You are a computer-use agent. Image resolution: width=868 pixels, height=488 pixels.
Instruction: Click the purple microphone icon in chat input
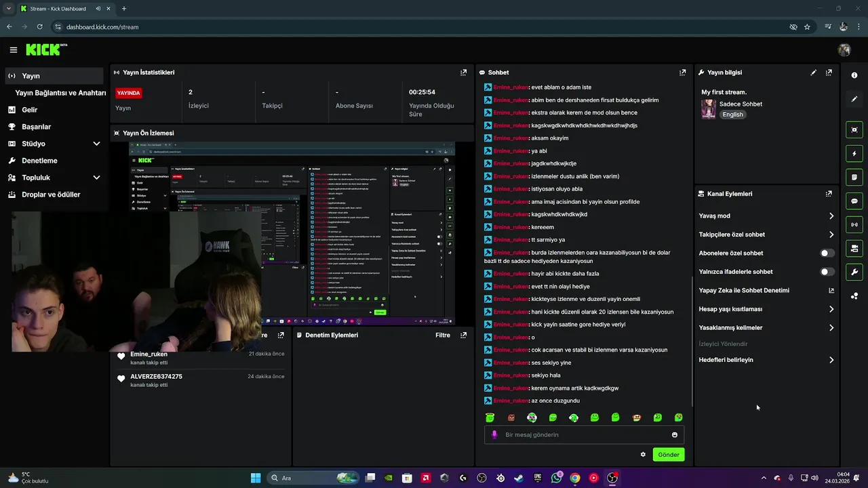[494, 435]
